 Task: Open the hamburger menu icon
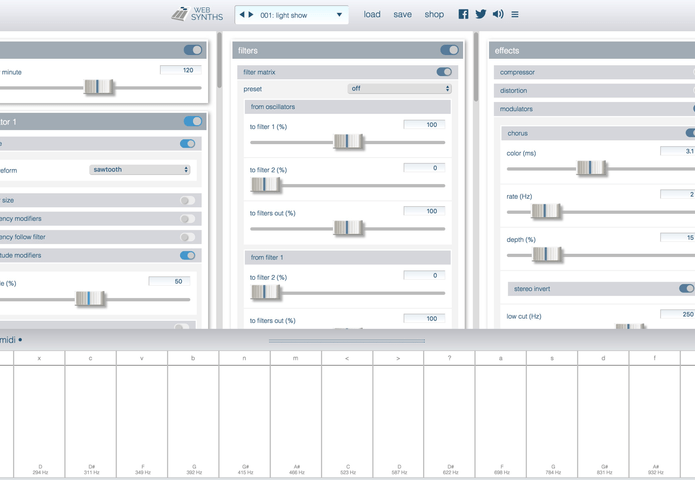point(515,14)
